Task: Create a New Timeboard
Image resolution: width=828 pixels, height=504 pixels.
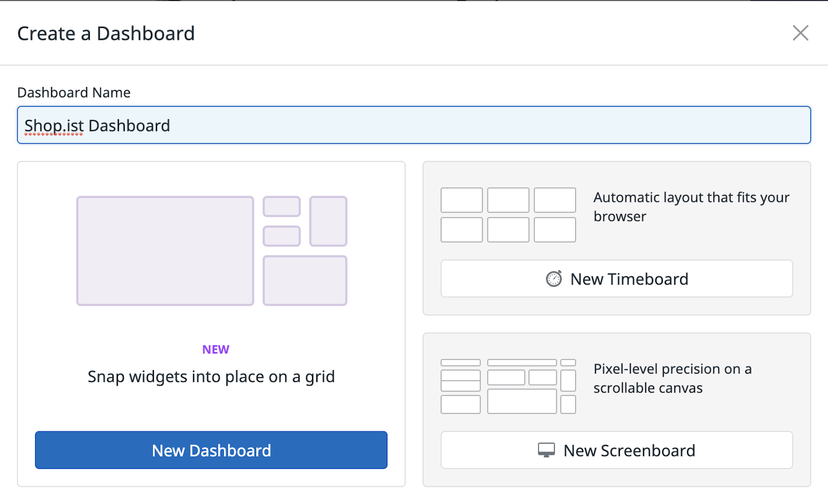Action: 617,279
